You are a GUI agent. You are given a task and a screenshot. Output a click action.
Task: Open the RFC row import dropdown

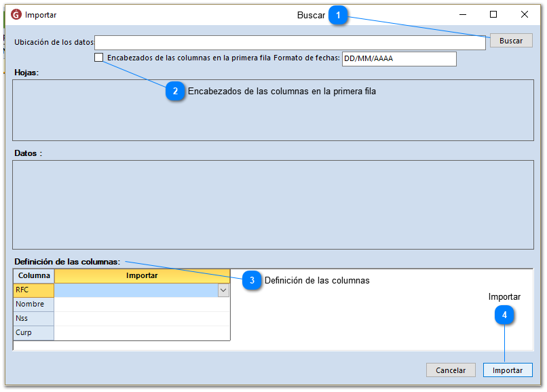[223, 290]
